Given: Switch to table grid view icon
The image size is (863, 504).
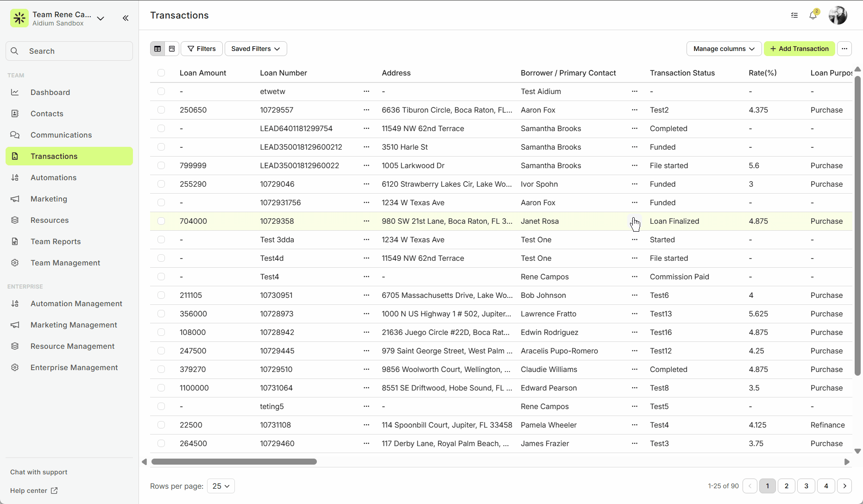Looking at the screenshot, I should 157,49.
